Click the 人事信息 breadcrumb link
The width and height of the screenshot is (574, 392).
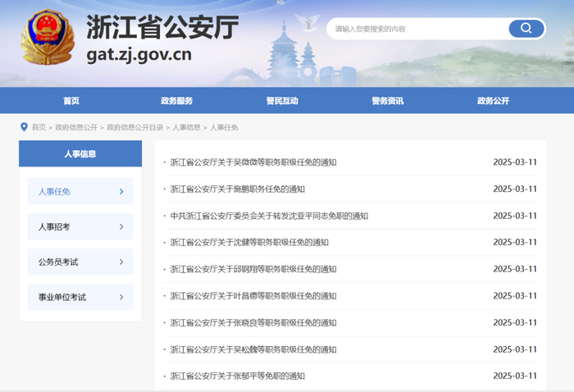(x=186, y=127)
